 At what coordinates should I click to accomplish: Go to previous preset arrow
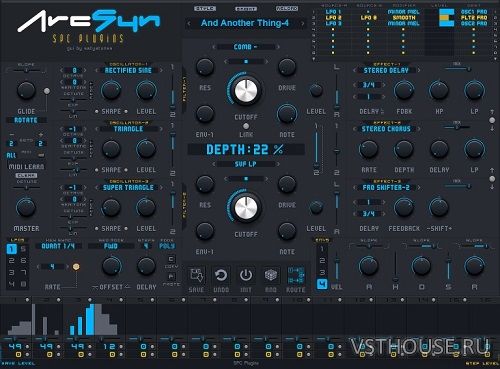tap(189, 23)
